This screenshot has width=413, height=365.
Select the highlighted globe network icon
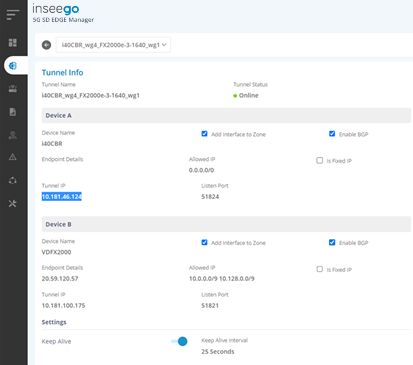click(x=13, y=66)
